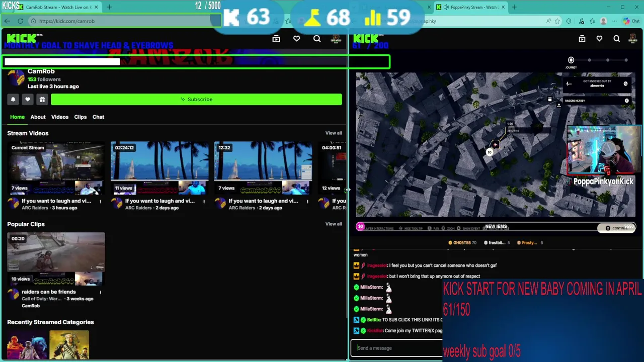644x362 pixels.
Task: Open the 02:24:12 video thumbnail
Action: (x=159, y=169)
